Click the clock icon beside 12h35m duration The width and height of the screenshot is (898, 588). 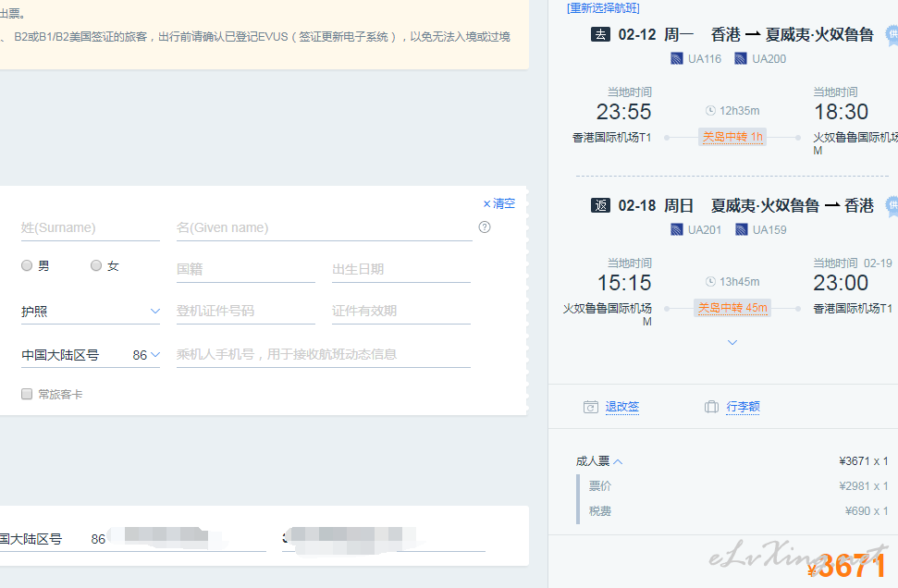coord(710,111)
